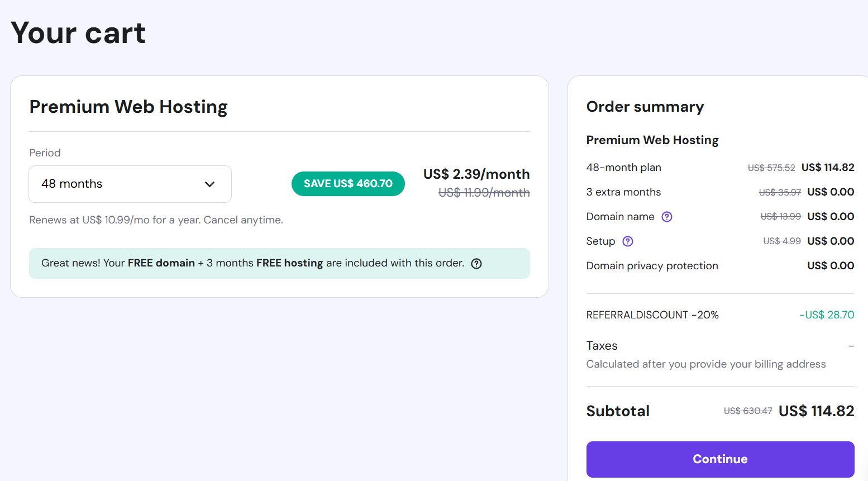
Task: Select the REFERRALDISCOUNT -20% coupon label
Action: coord(652,315)
